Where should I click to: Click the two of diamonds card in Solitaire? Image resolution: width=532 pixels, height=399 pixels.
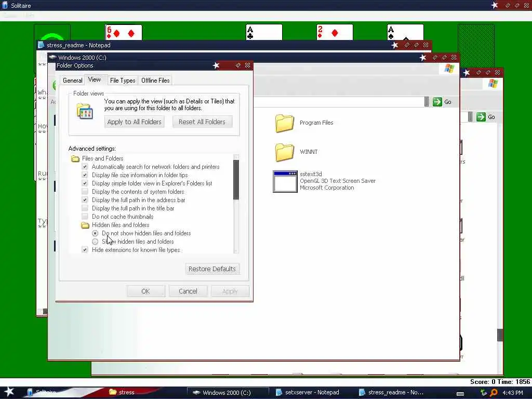pyautogui.click(x=335, y=32)
